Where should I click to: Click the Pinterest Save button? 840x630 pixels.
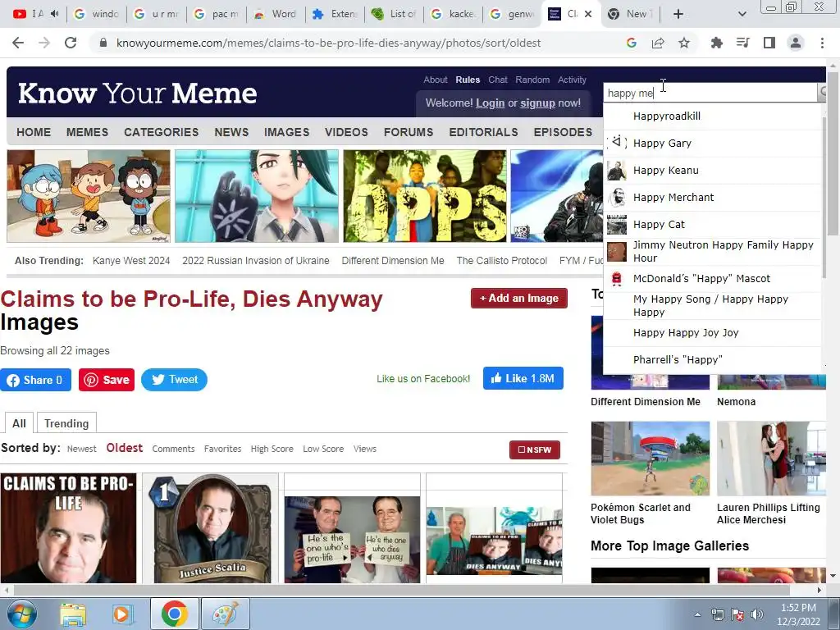[x=107, y=380]
